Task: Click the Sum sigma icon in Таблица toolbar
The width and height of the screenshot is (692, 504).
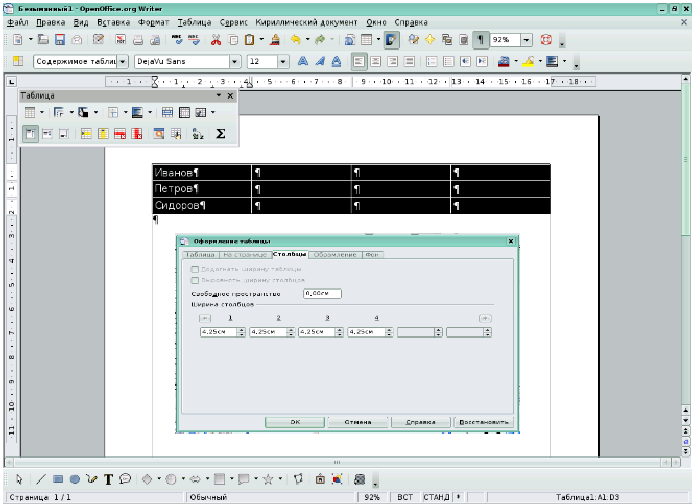Action: tap(221, 133)
